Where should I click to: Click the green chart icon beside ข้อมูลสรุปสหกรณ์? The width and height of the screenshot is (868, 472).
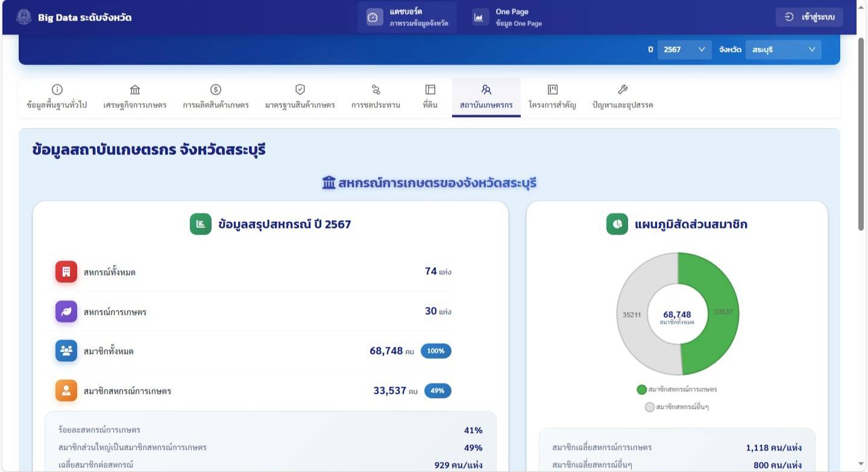coord(201,224)
